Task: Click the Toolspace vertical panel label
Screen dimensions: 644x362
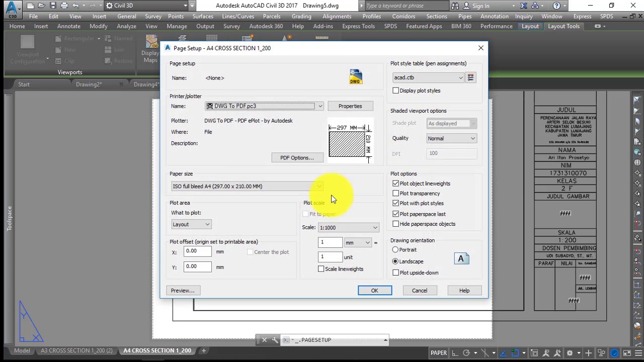Action: coord(9,218)
